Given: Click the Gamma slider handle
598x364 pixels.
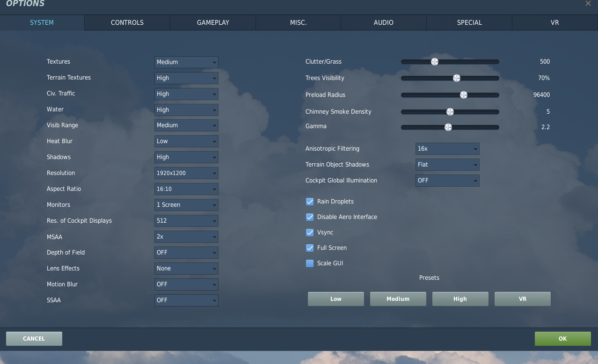Looking at the screenshot, I should coord(448,127).
